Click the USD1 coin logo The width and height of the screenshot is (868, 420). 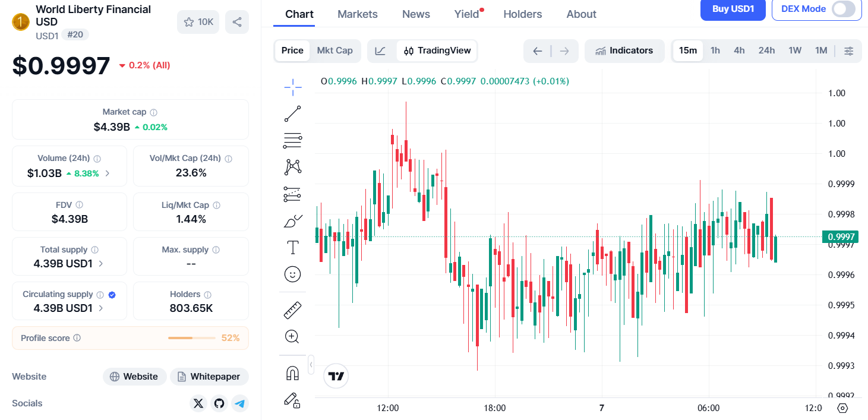pyautogui.click(x=21, y=23)
